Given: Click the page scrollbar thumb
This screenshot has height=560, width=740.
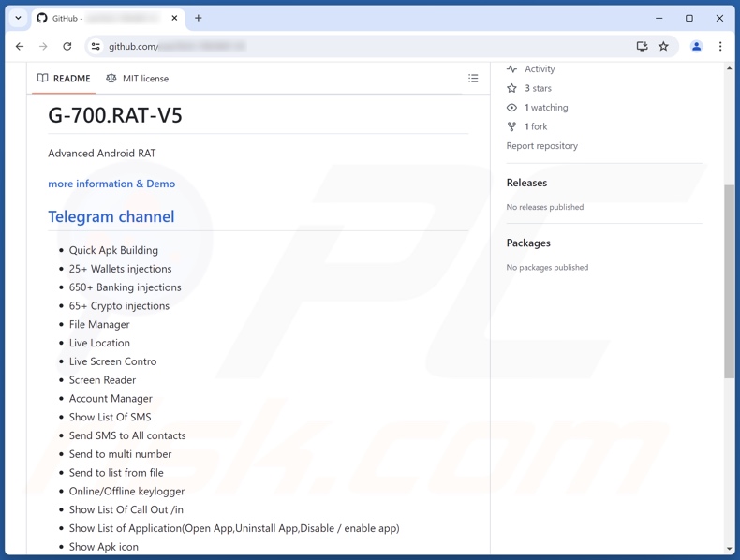Looking at the screenshot, I should click(729, 281).
